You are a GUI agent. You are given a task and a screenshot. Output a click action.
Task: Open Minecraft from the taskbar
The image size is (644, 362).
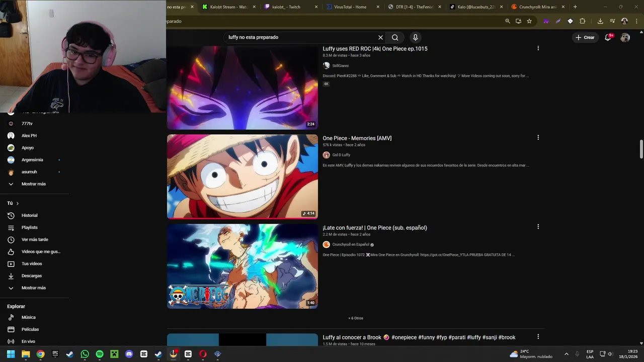(x=114, y=354)
